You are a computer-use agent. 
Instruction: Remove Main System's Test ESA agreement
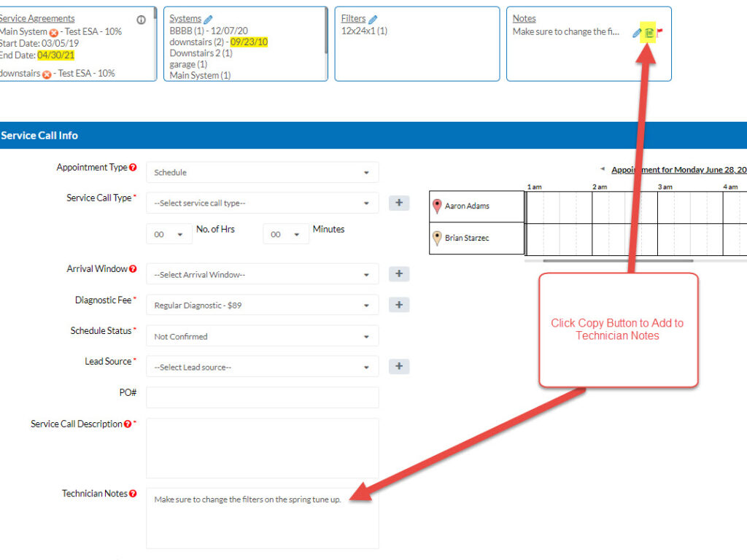click(x=52, y=33)
